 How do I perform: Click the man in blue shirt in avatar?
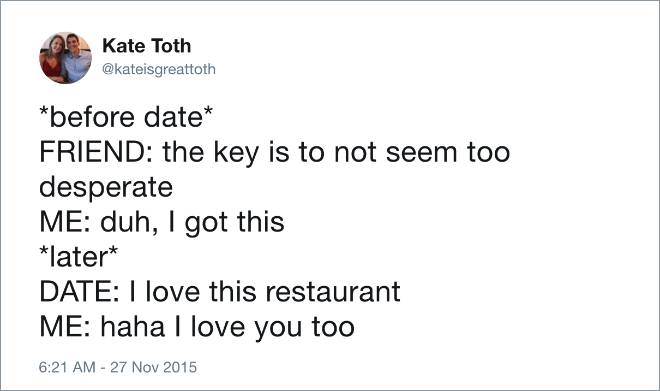click(77, 58)
